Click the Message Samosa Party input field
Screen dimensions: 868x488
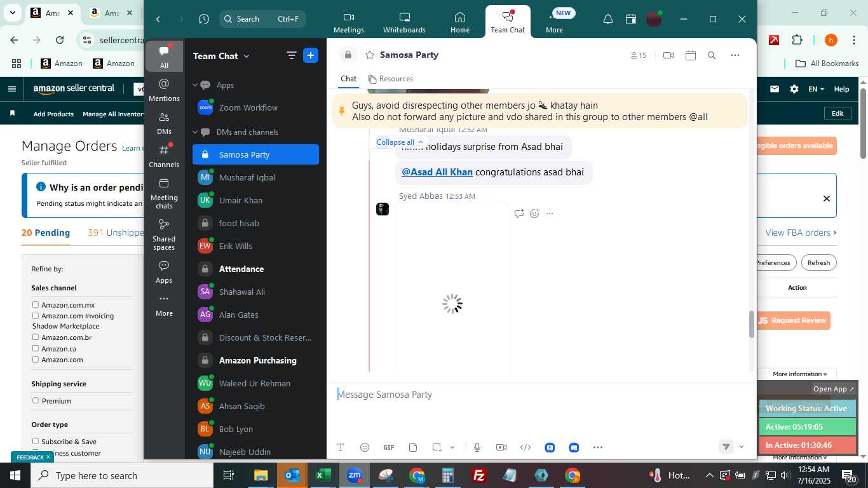(540, 395)
